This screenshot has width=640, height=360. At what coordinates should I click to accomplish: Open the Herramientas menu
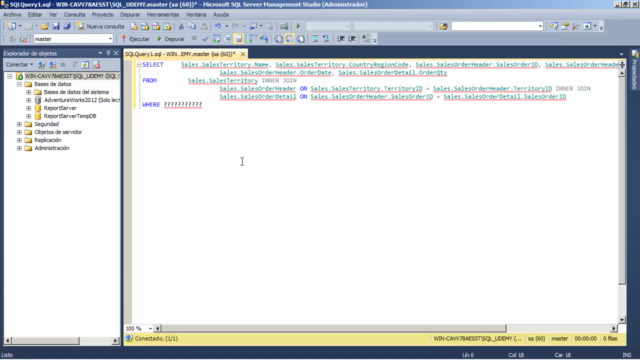[x=163, y=14]
